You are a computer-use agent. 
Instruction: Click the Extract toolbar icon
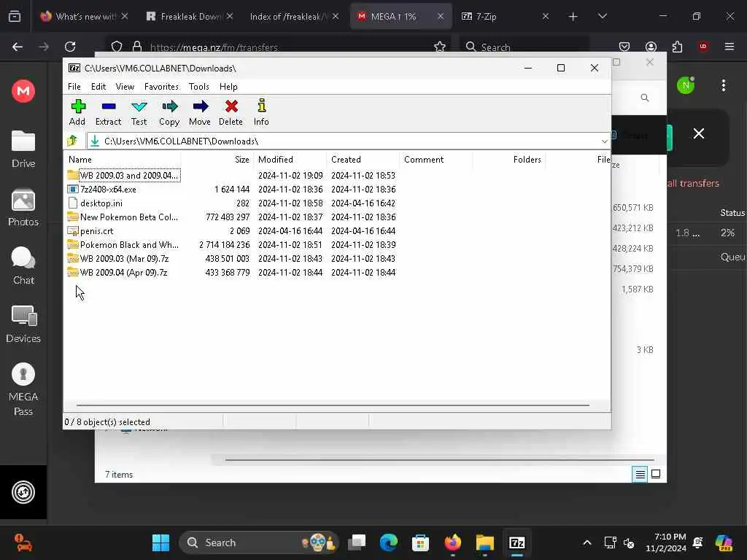[x=108, y=113]
